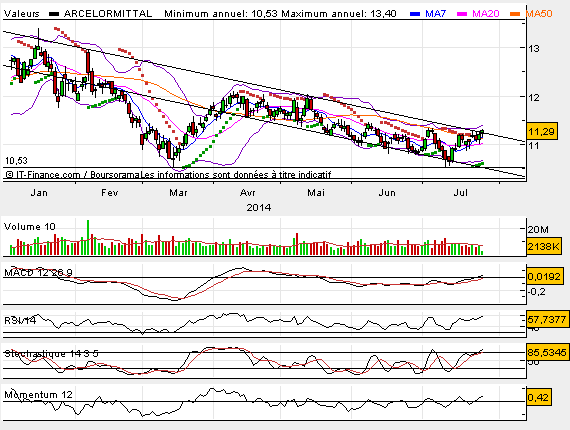Click the 0,42 momentum value tag

pos(538,397)
